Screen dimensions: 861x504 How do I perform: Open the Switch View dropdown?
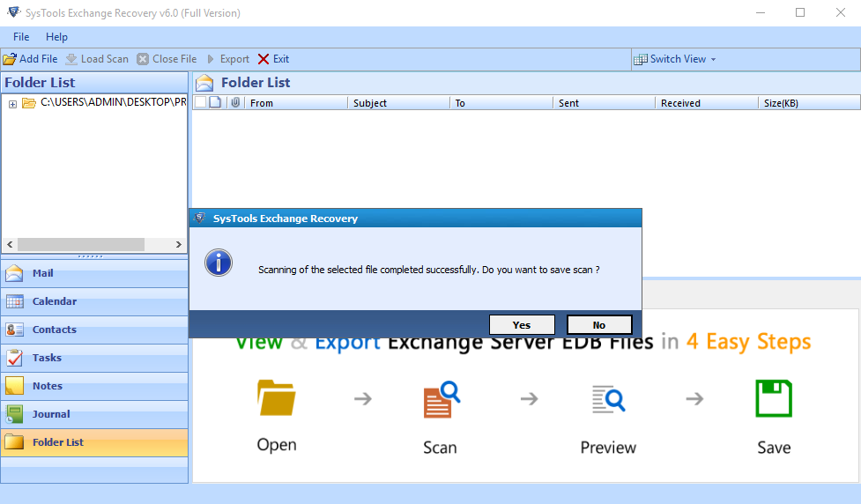point(675,59)
